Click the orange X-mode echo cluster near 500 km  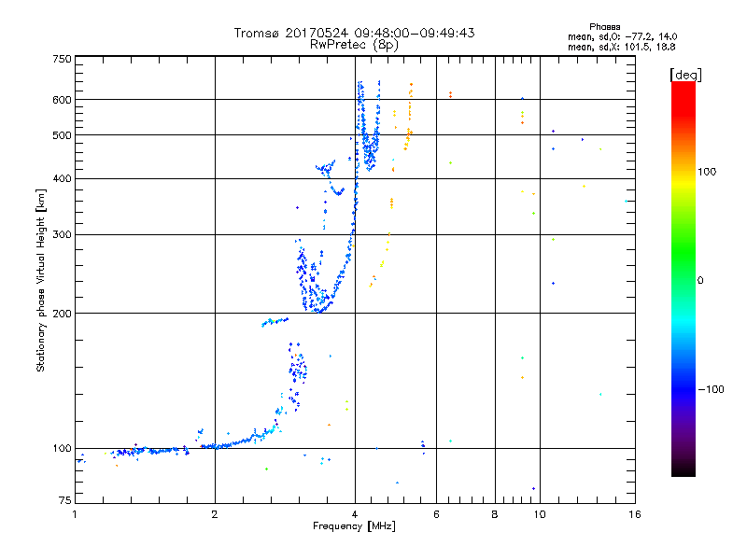(408, 138)
